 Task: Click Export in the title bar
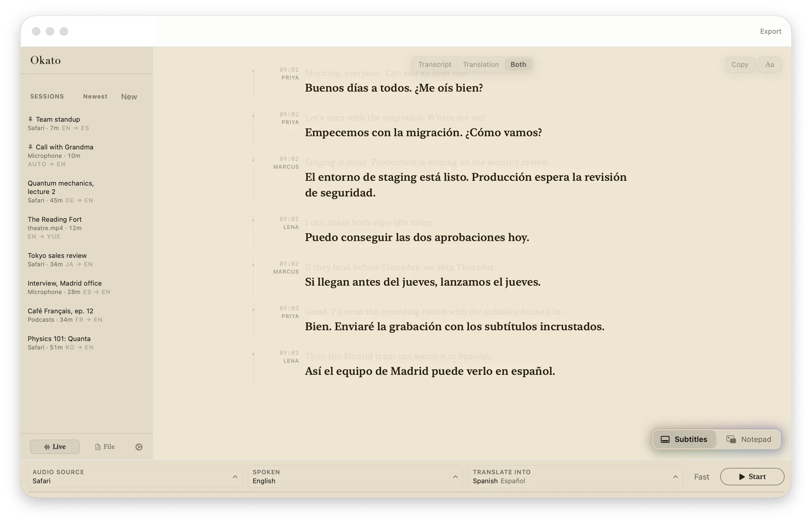click(x=771, y=31)
